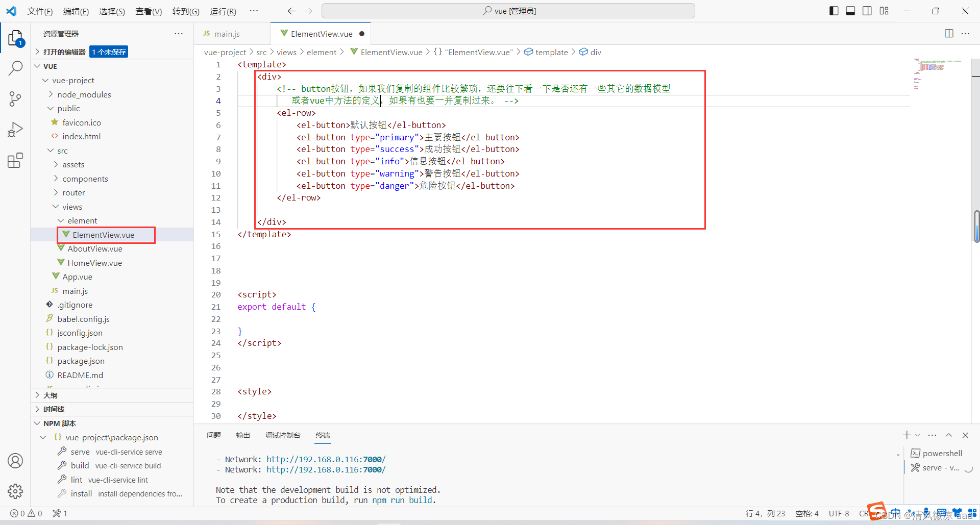Screen dimensions: 980x525
Task: Toggle the secondary sidebar layout icon
Action: (x=867, y=11)
